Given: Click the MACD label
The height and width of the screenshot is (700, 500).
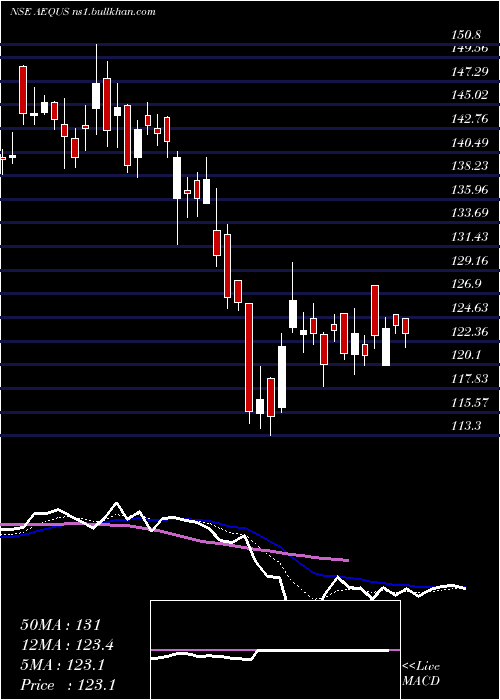Looking at the screenshot, I should tap(421, 681).
